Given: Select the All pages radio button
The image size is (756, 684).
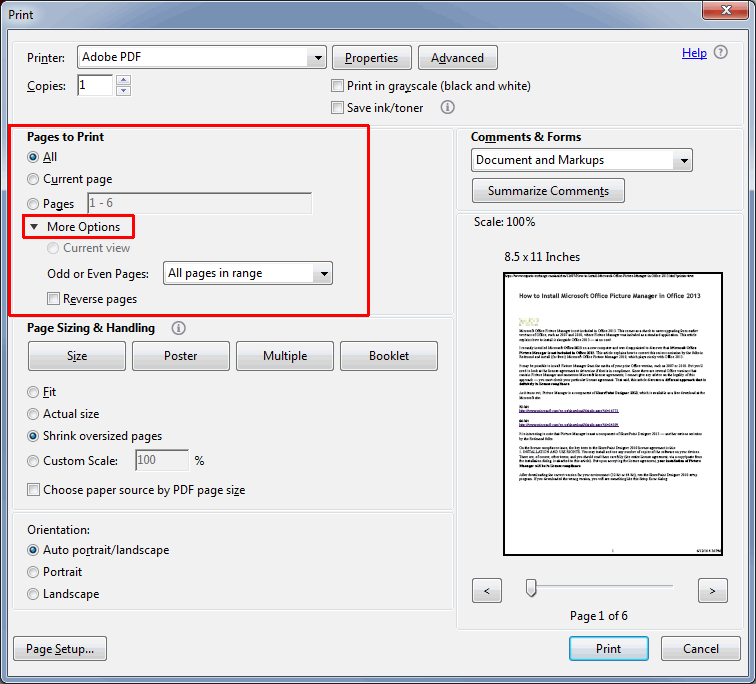Looking at the screenshot, I should point(33,157).
